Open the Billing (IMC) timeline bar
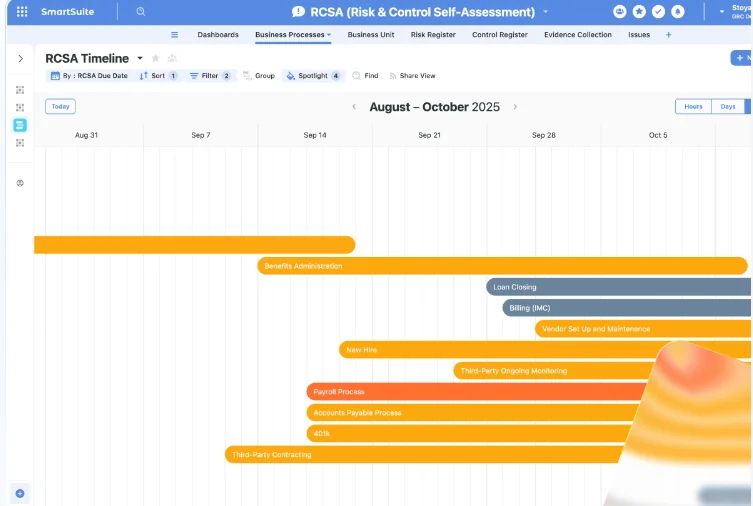This screenshot has width=753, height=506. pyautogui.click(x=627, y=308)
